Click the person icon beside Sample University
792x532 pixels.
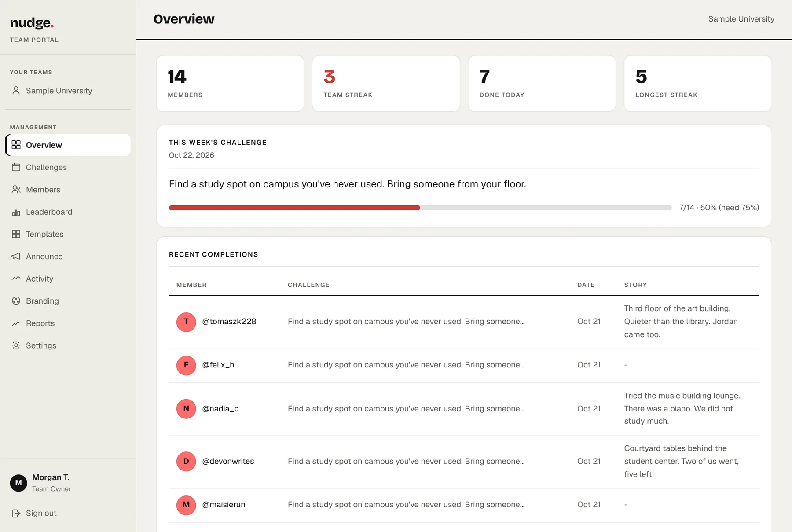[16, 91]
